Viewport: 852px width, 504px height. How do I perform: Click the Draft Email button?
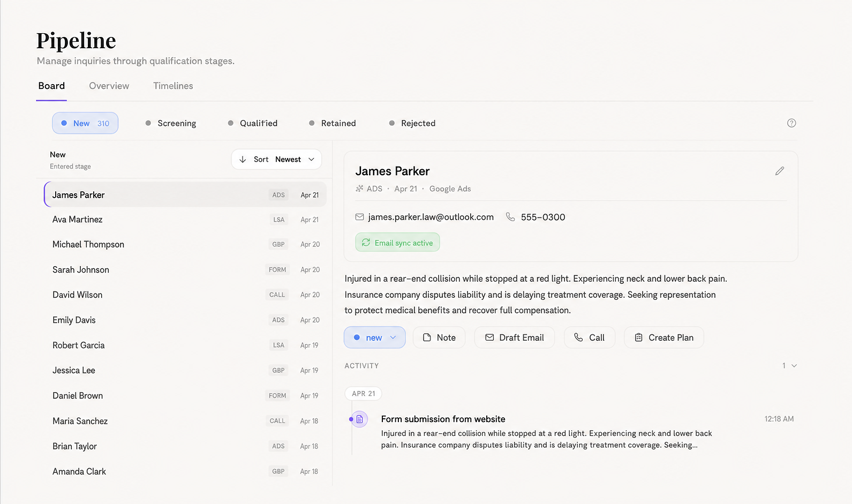(515, 337)
